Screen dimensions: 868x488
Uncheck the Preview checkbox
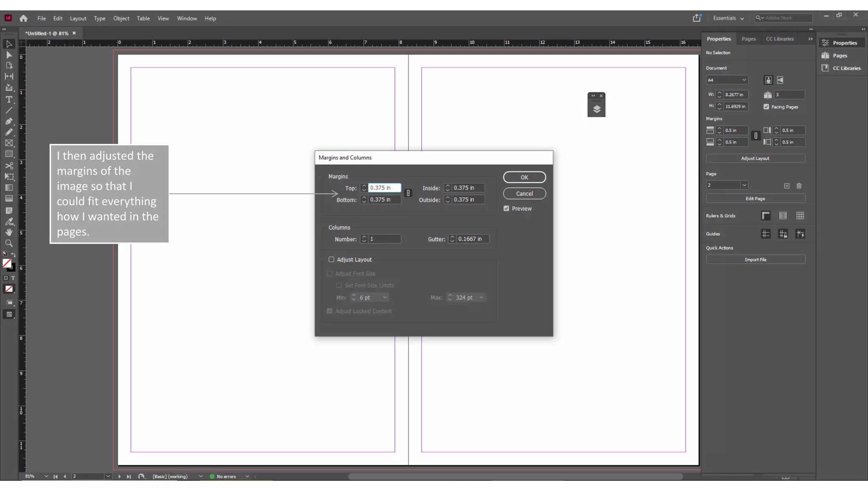point(506,208)
